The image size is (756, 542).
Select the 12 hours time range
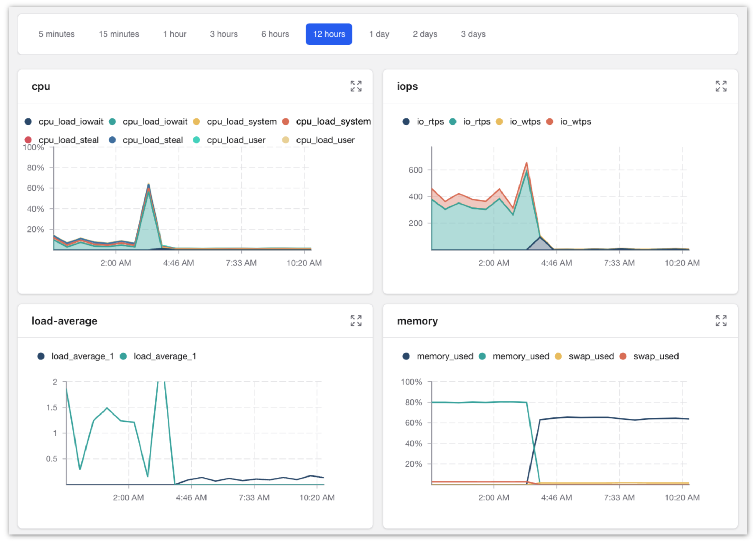(329, 34)
